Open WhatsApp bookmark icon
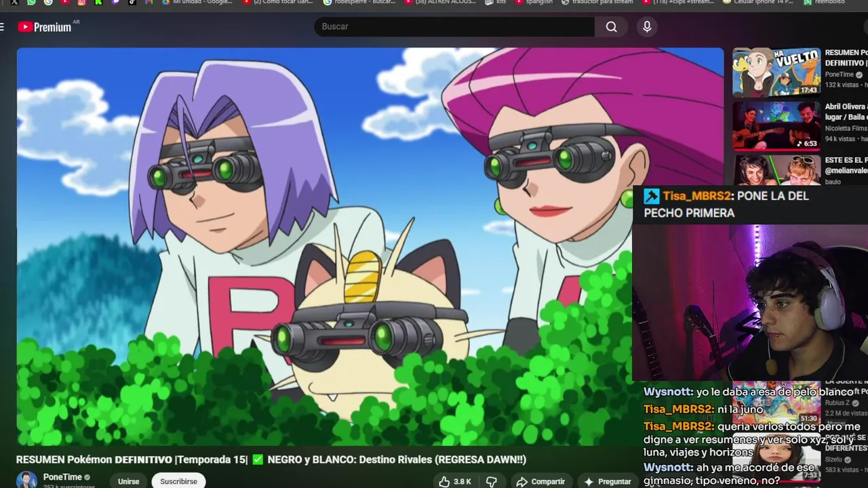The width and height of the screenshot is (868, 488). point(31,2)
